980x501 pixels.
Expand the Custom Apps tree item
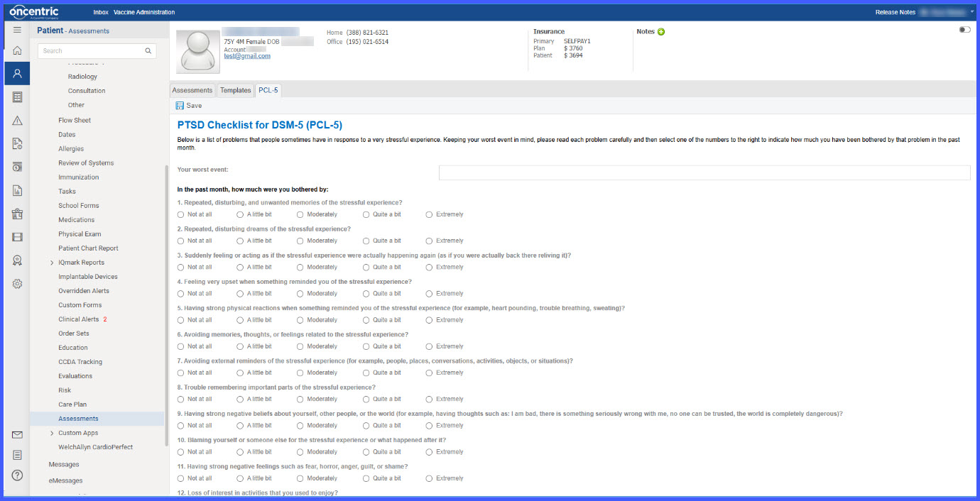click(52, 433)
